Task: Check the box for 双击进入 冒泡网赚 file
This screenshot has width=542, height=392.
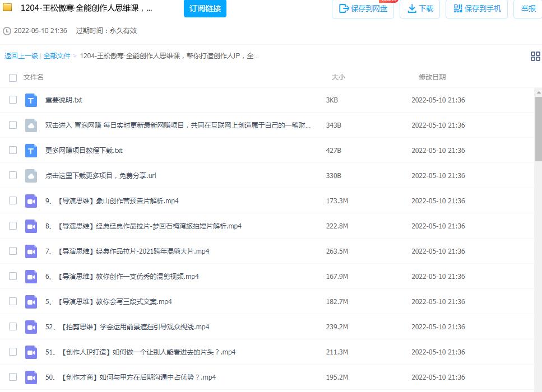Action: pos(13,125)
